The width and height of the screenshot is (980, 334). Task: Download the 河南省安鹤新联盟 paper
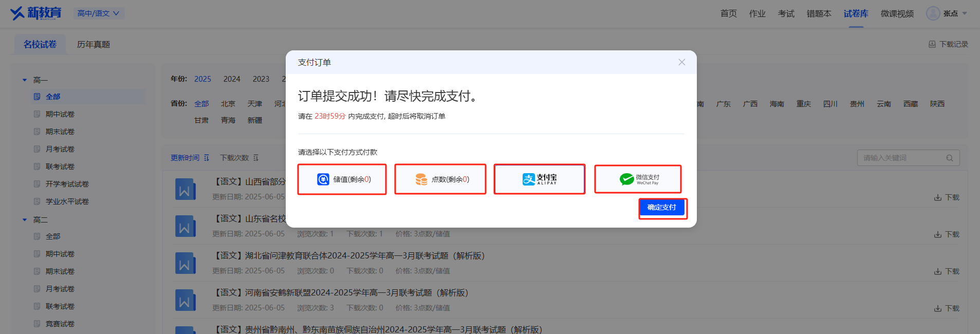[947, 308]
